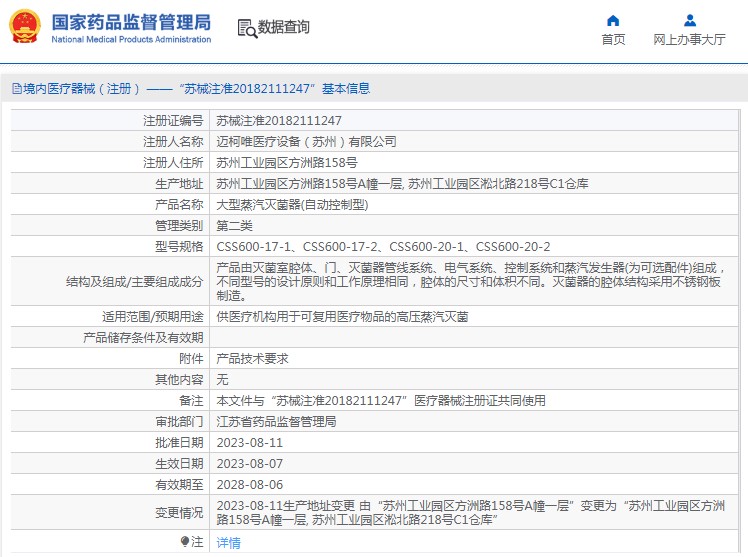Select model specification CSS600-17-1 row value
This screenshot has width=748, height=557.
(383, 247)
